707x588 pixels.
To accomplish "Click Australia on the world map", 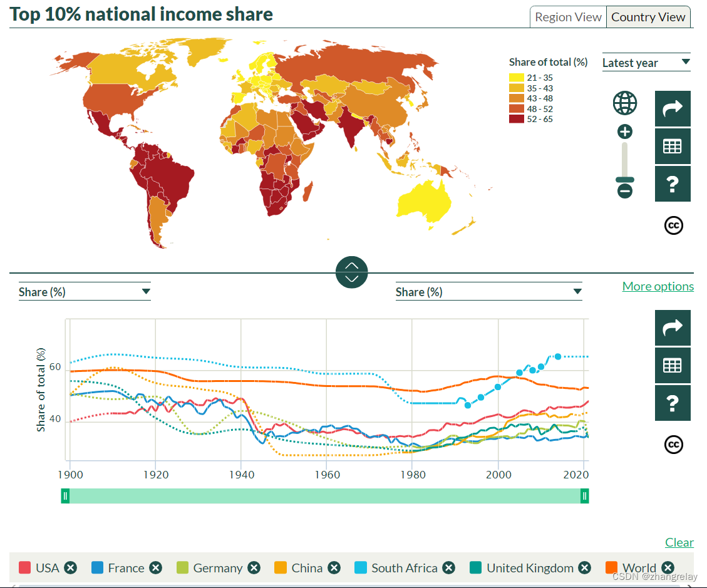I will pyautogui.click(x=424, y=200).
